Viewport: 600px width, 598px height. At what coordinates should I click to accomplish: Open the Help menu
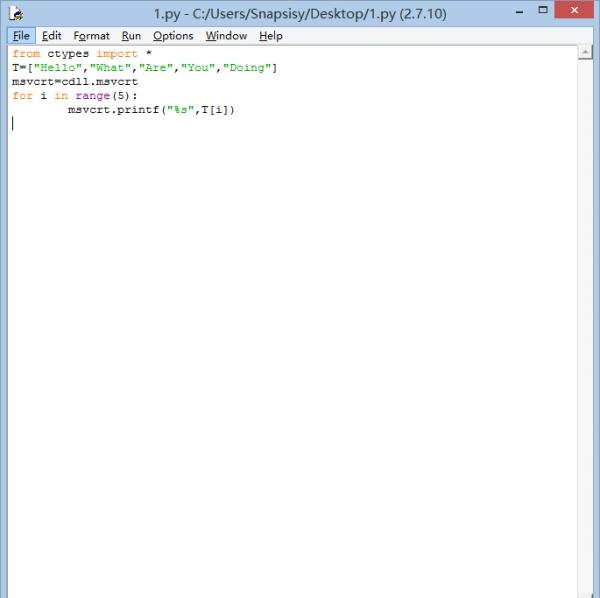[x=271, y=36]
